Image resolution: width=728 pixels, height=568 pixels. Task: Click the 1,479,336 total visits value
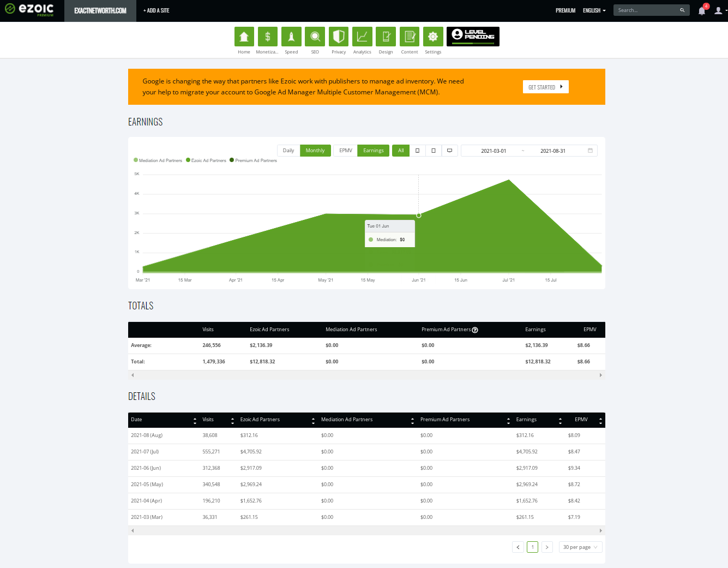point(214,362)
